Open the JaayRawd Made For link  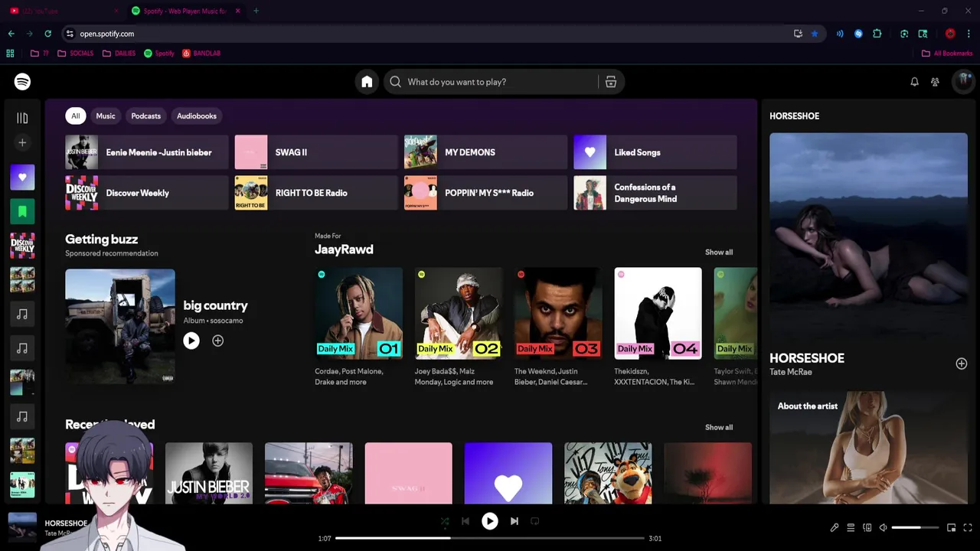point(344,249)
